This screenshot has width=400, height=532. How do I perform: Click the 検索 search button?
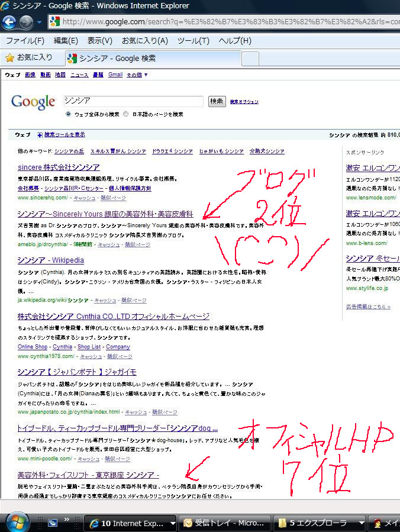(217, 101)
